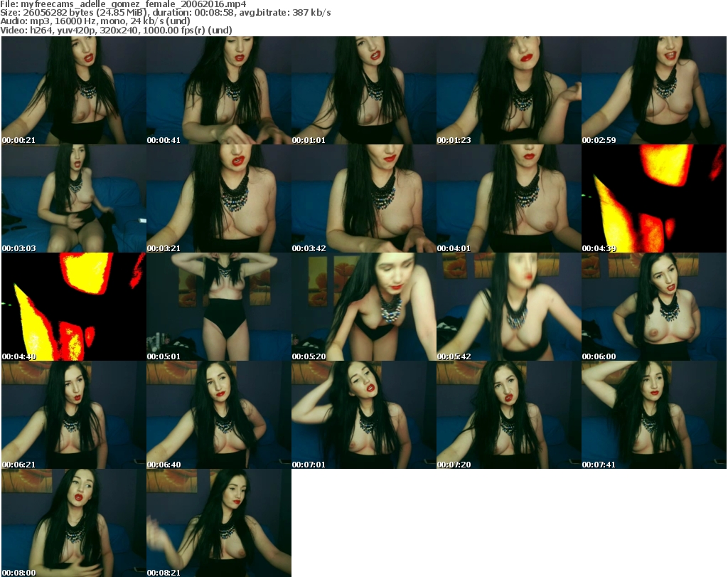Click the 'Video: h264, yuv420p' line
Image resolution: width=728 pixels, height=577 pixels.
[x=116, y=30]
